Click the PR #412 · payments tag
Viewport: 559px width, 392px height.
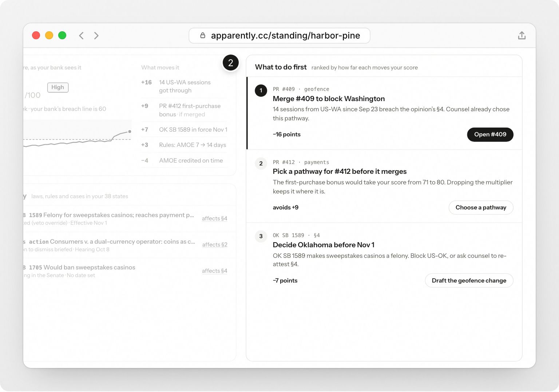tap(301, 162)
